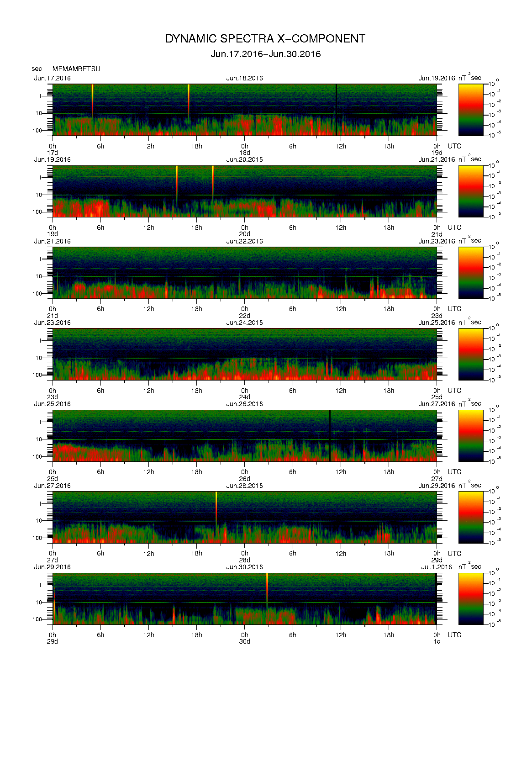Click the 'sec' axis unit label at top left
Image resolution: width=532 pixels, height=767 pixels.
(37, 69)
